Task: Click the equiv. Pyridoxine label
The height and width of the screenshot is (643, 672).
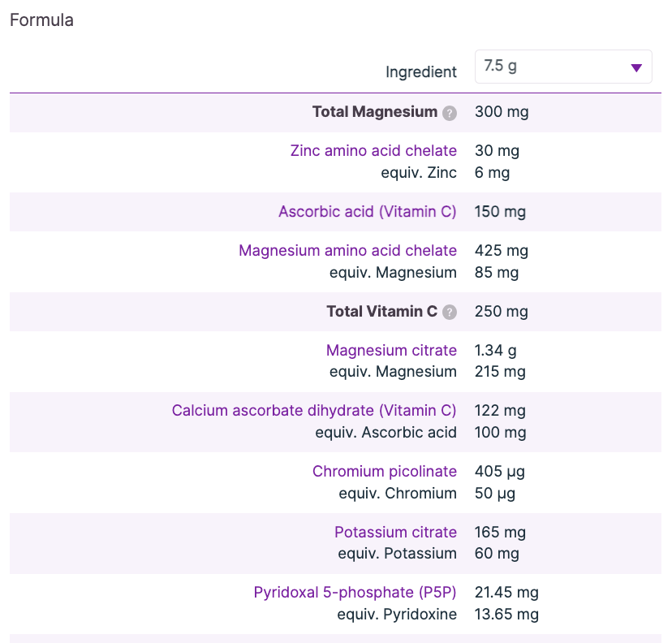Action: 397,614
